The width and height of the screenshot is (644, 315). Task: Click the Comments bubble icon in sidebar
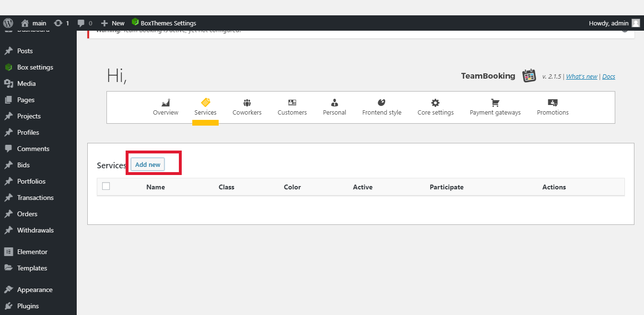9,149
